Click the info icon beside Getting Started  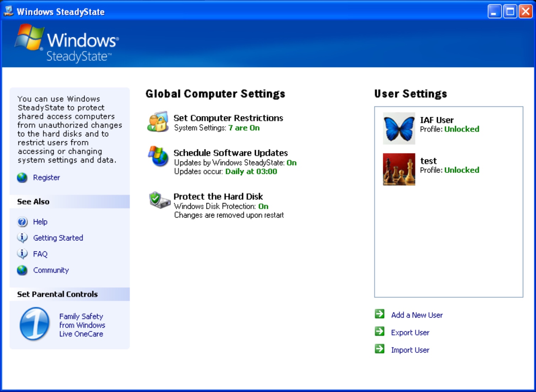pyautogui.click(x=22, y=238)
